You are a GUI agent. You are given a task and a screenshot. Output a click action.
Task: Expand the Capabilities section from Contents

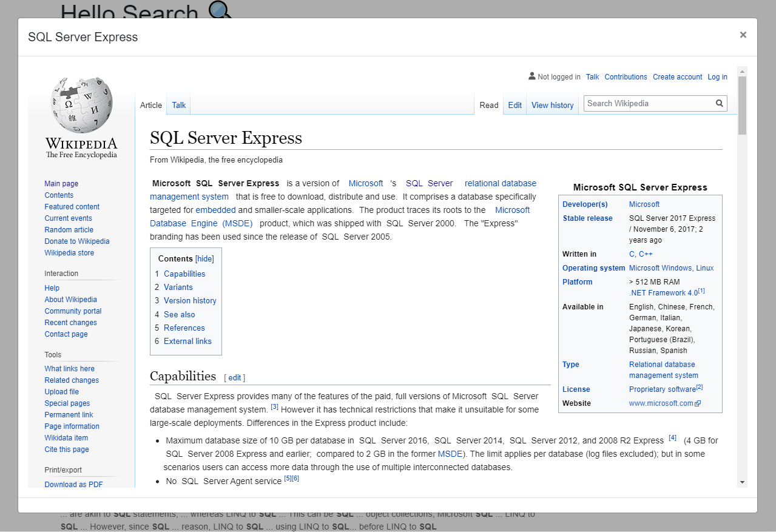click(x=184, y=274)
